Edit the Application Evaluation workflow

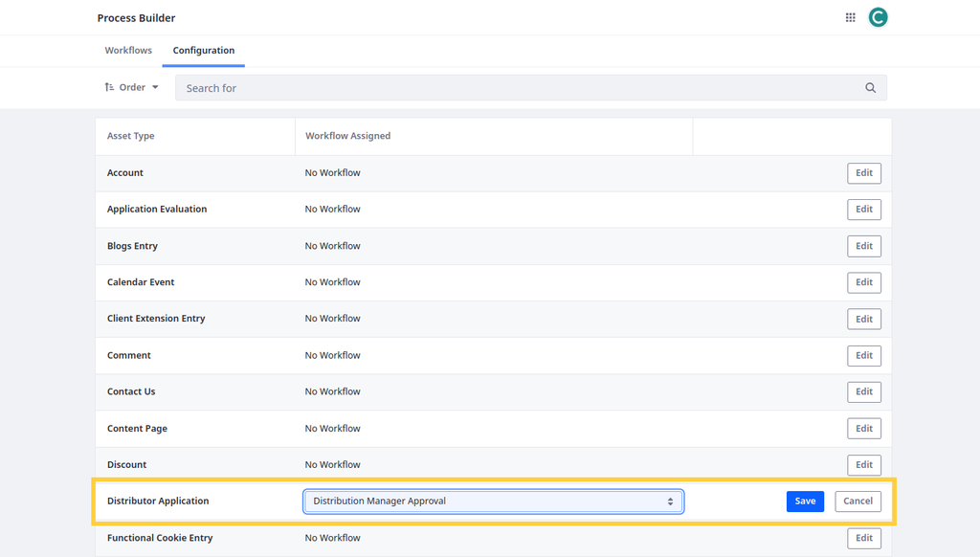point(863,210)
